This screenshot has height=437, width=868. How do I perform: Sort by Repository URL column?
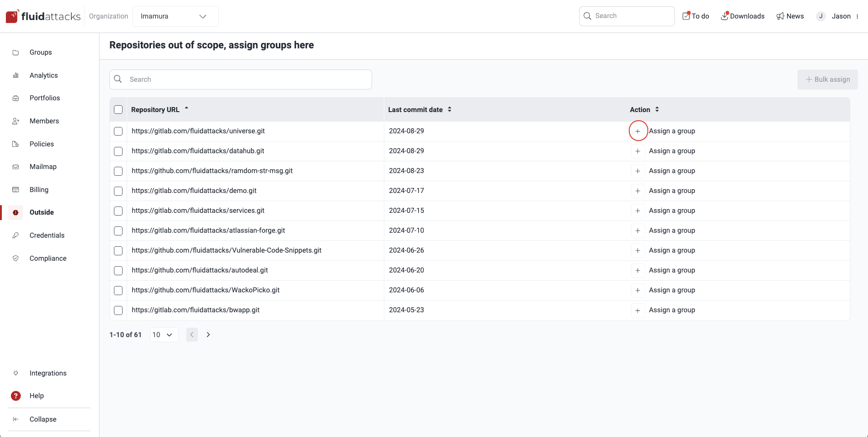point(160,110)
